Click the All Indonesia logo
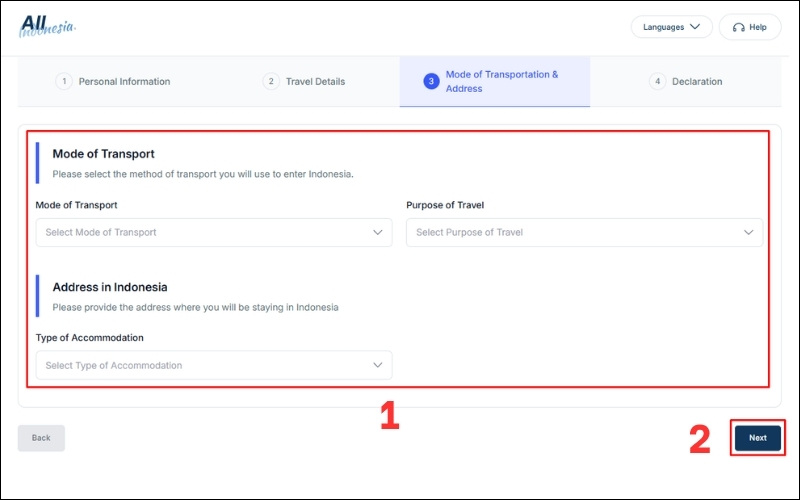 pos(46,25)
